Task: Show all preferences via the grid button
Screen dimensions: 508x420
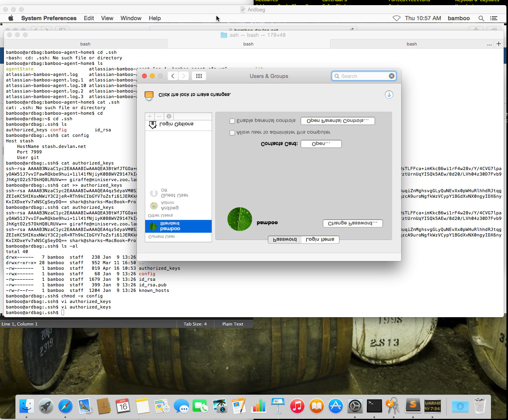Action: click(x=199, y=76)
